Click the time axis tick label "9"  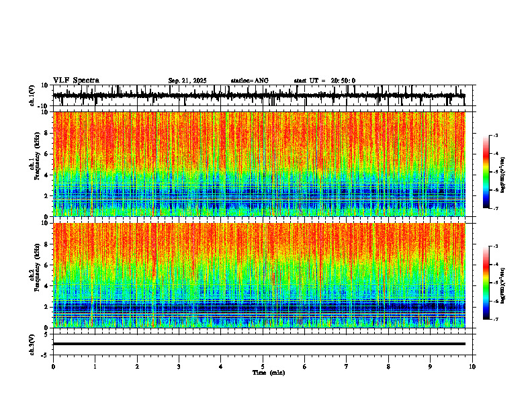point(430,367)
